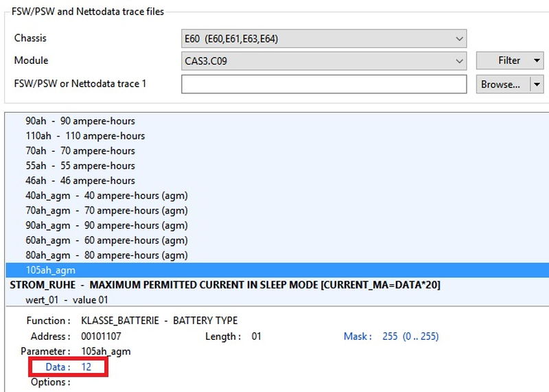Select the 46ah - 46 ampere-hours entry
This screenshot has width=549, height=392.
80,181
